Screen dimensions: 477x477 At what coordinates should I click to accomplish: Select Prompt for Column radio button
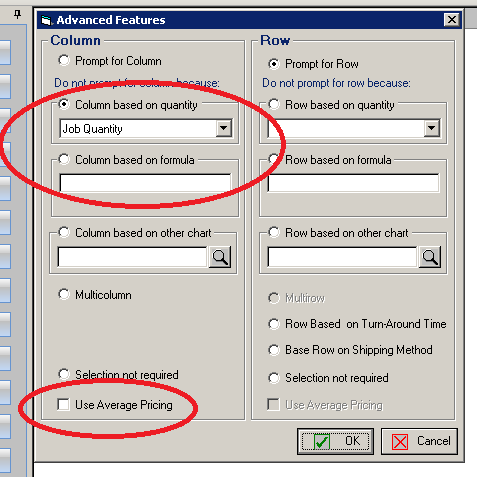[x=64, y=60]
